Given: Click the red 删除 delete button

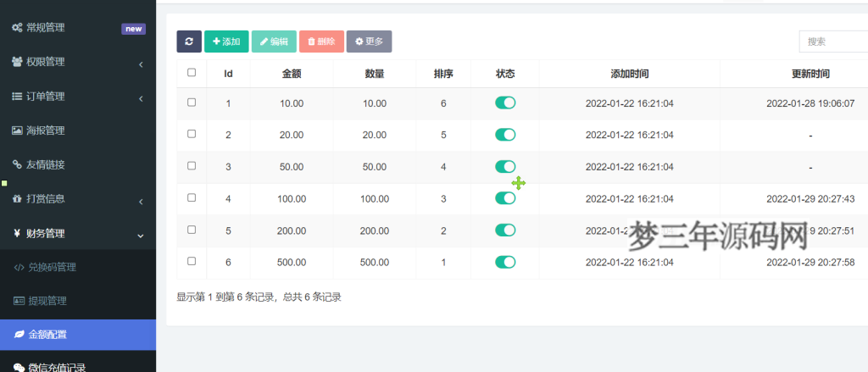Looking at the screenshot, I should point(321,42).
